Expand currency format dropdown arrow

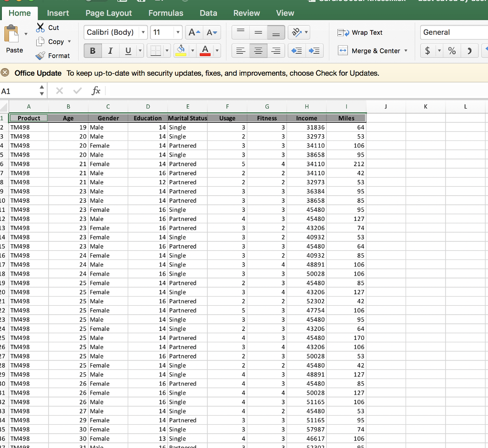[x=439, y=50]
